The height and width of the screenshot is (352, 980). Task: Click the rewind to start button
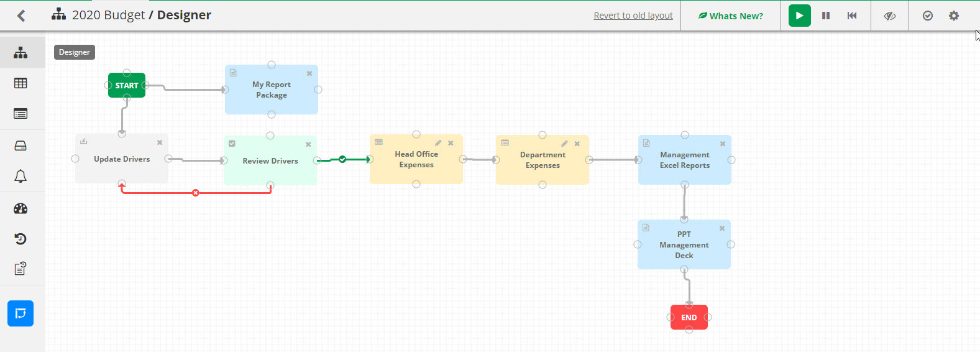tap(852, 16)
